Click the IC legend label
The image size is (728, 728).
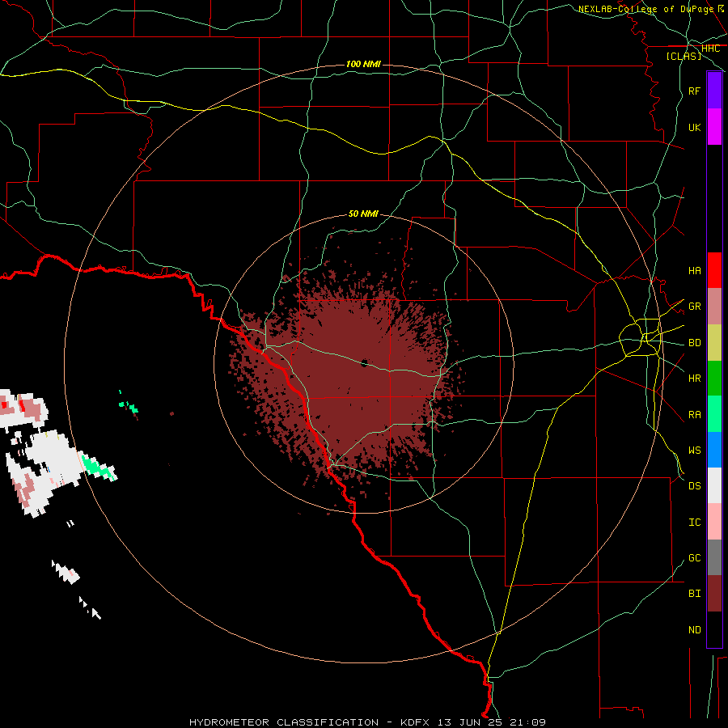click(694, 522)
